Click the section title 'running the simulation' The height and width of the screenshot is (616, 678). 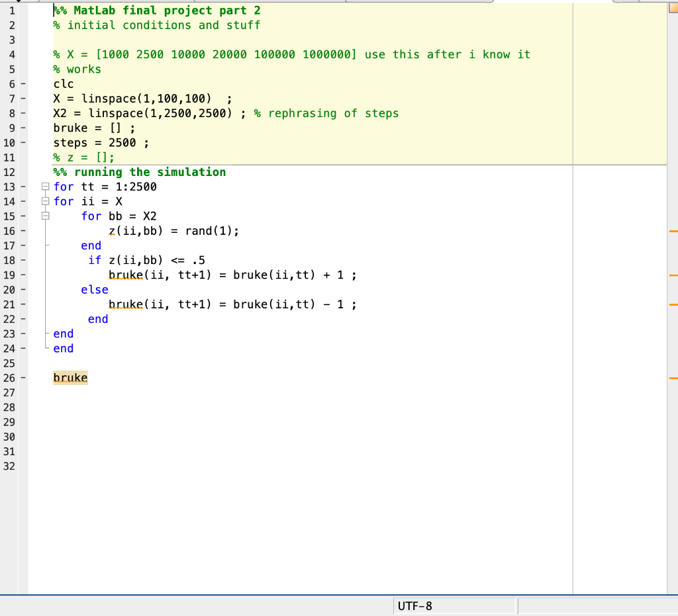tap(150, 172)
